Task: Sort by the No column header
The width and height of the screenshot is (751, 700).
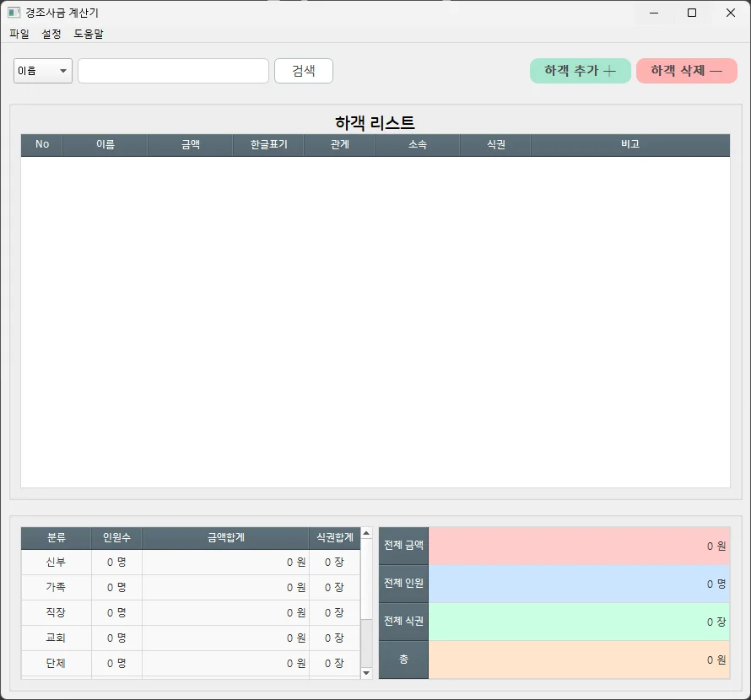Action: click(x=41, y=144)
